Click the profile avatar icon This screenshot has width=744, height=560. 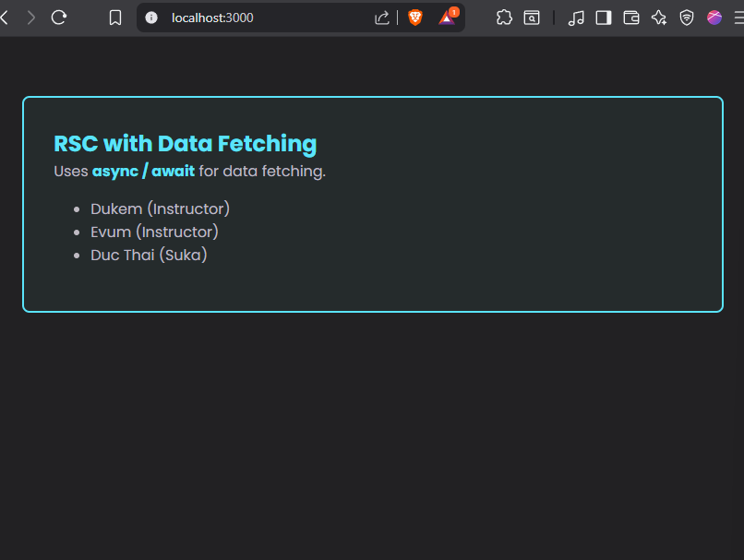pyautogui.click(x=714, y=18)
